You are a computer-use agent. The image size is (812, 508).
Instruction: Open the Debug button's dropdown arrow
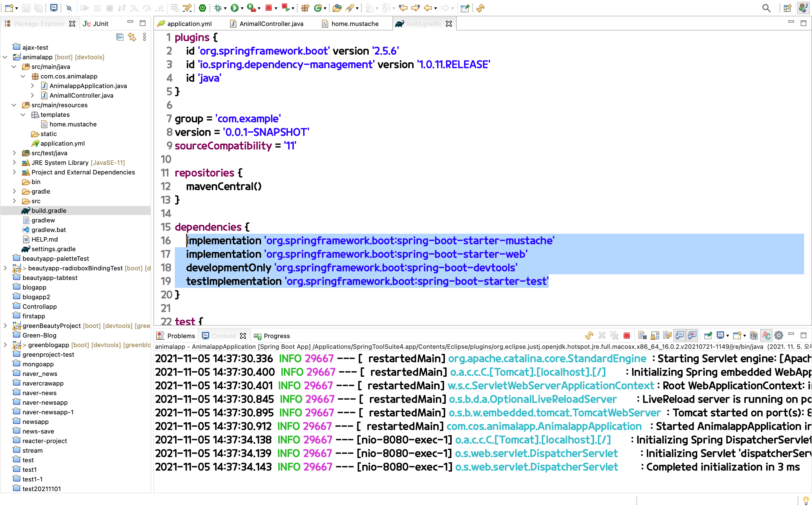click(226, 8)
